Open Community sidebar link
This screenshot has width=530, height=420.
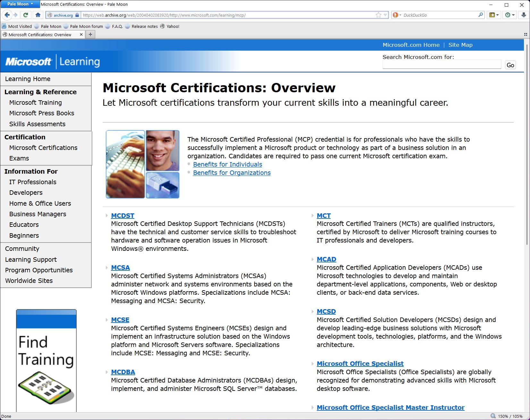[x=22, y=249]
